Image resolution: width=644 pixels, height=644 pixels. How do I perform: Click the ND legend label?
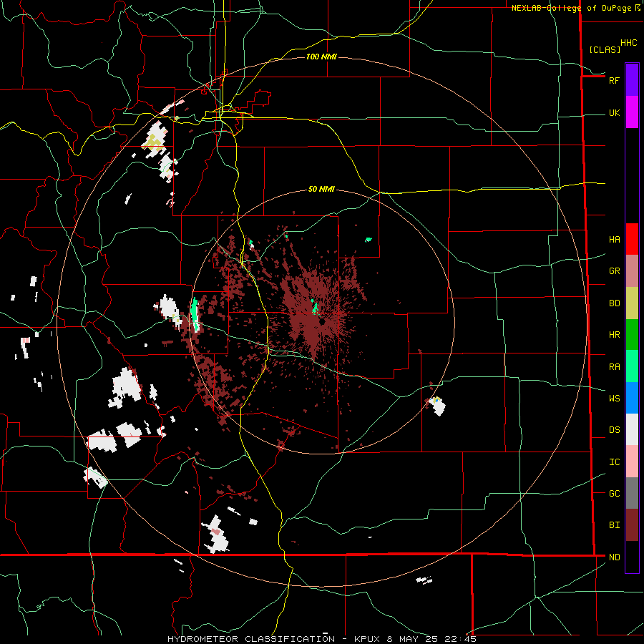pos(614,557)
